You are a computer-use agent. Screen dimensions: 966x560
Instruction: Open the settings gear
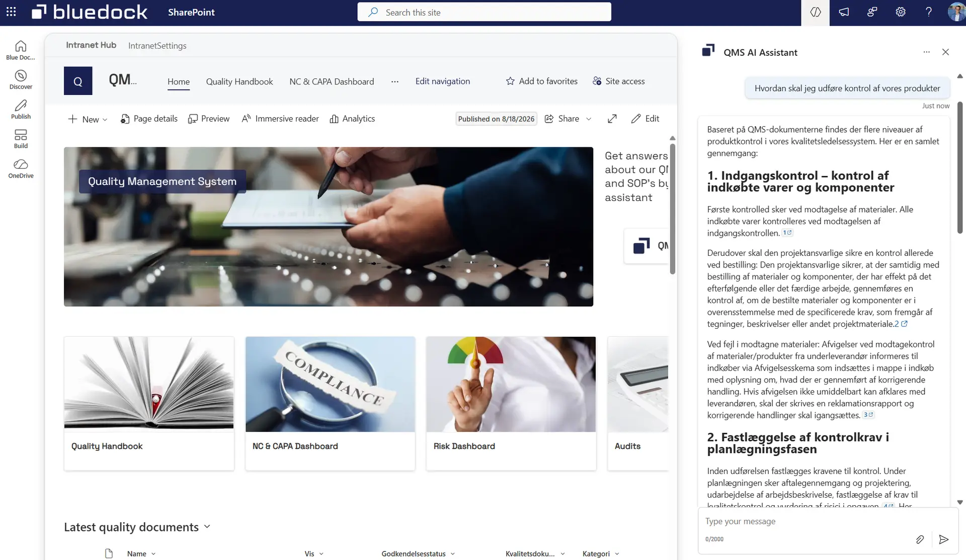[901, 12]
